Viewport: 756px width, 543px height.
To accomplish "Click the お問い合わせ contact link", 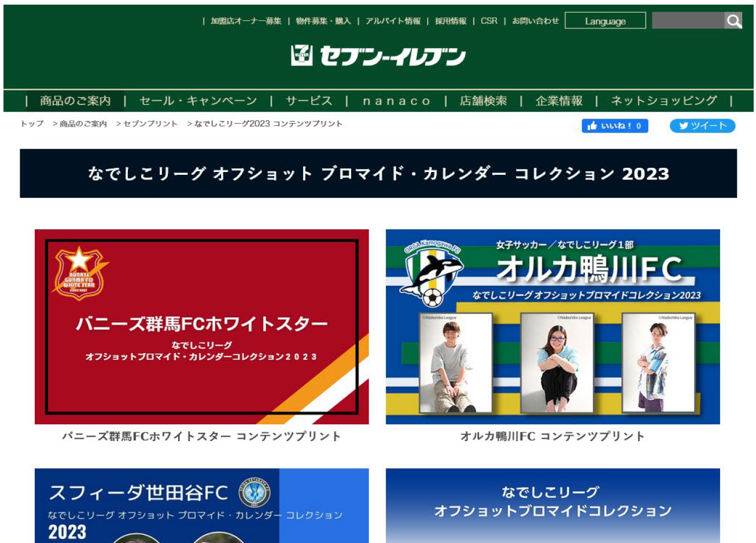I will coord(535,21).
